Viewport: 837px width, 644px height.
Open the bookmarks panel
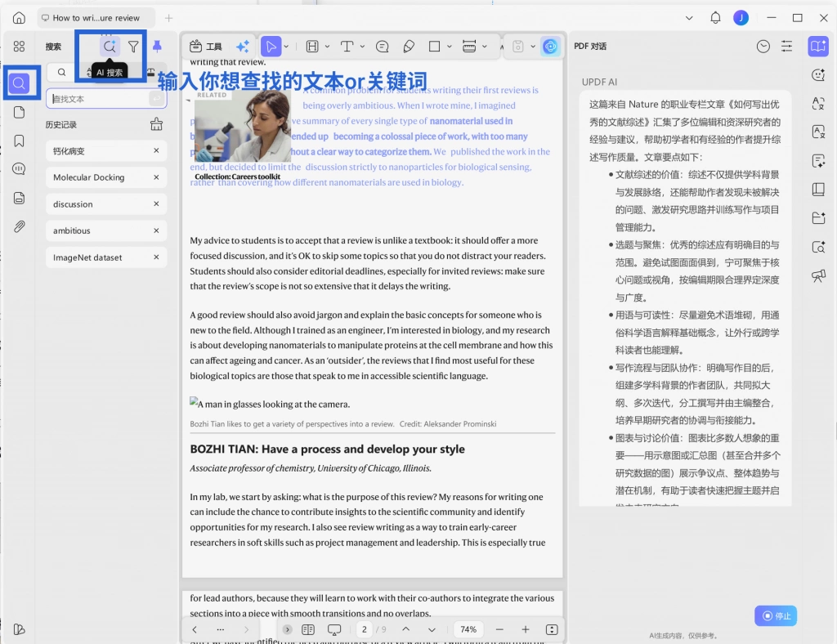(x=20, y=141)
